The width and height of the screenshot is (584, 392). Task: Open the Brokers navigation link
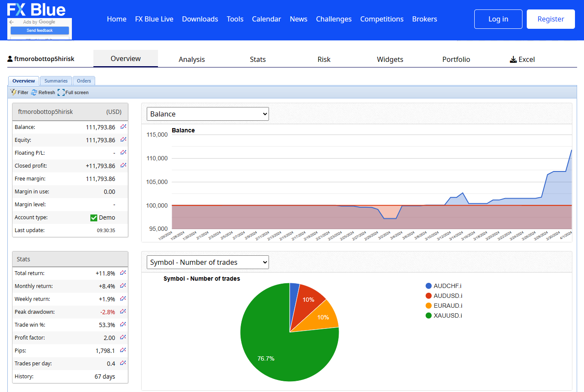tap(425, 19)
